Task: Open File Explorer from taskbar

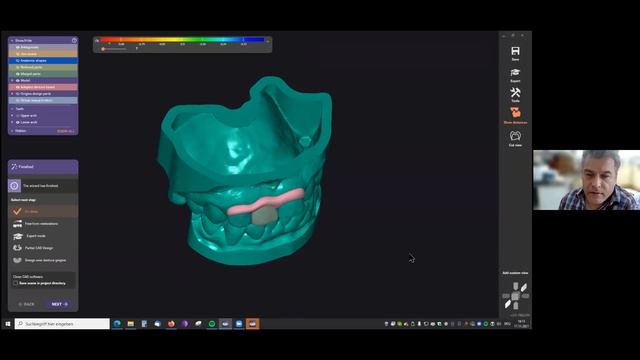Action: coord(131,324)
